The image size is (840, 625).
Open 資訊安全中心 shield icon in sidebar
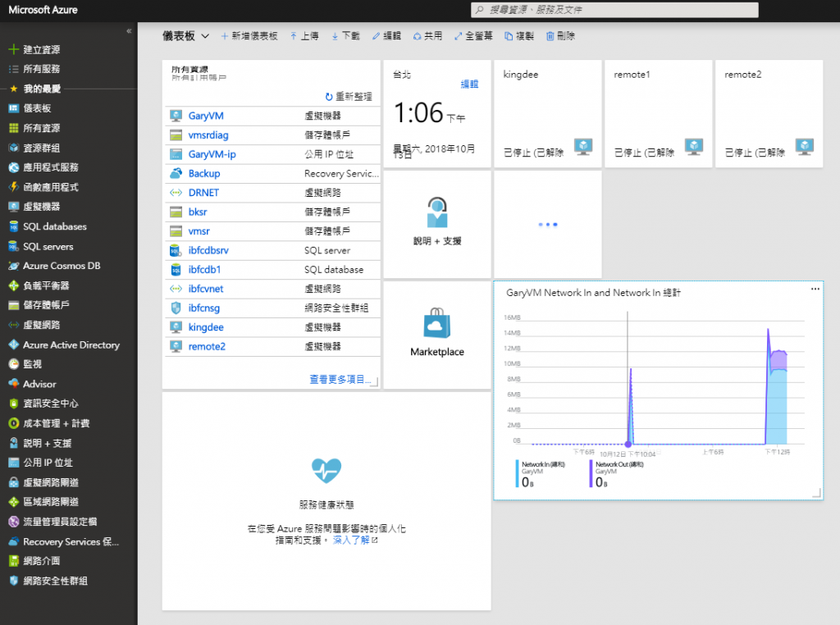[x=14, y=404]
